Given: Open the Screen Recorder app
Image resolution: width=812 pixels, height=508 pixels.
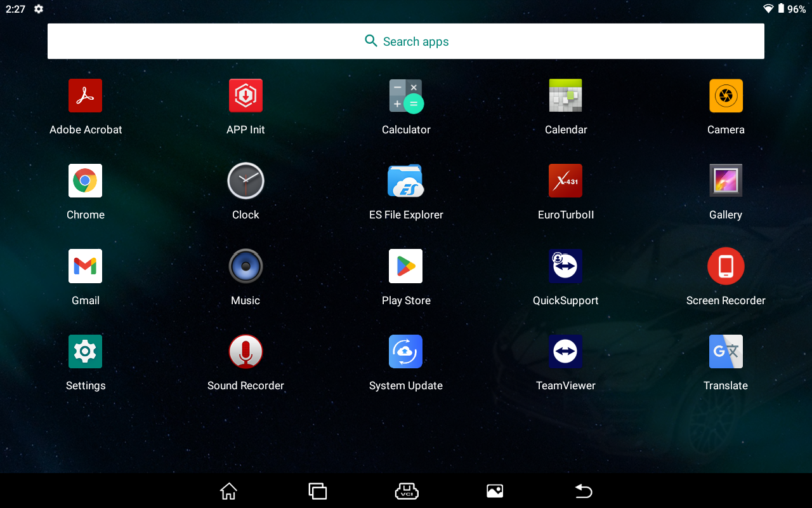Looking at the screenshot, I should click(x=726, y=266).
